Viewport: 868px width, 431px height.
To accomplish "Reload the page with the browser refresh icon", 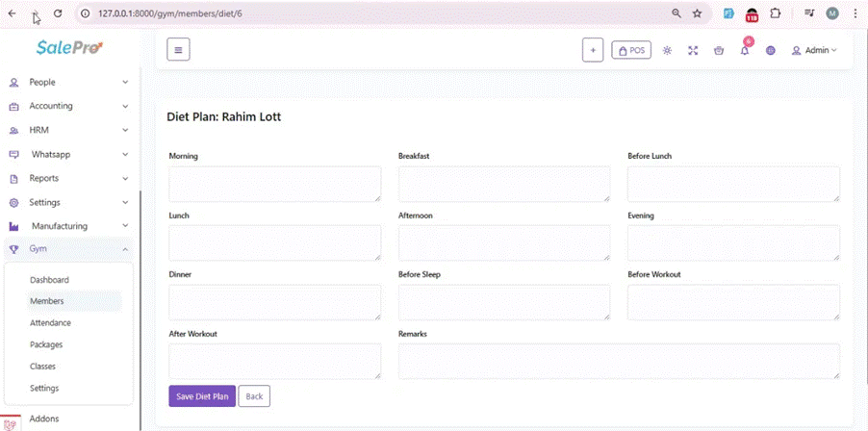I will 58,13.
